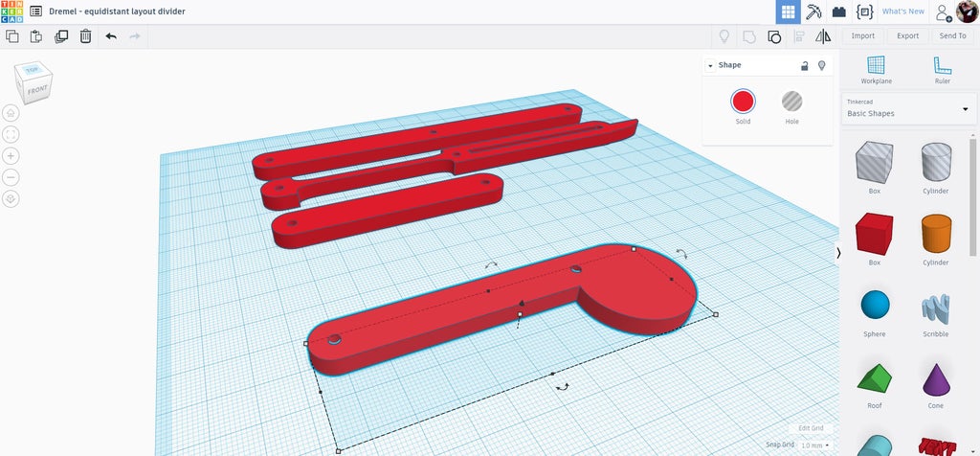Collapse the shapes sidebar chevron
The width and height of the screenshot is (980, 456).
pos(838,253)
